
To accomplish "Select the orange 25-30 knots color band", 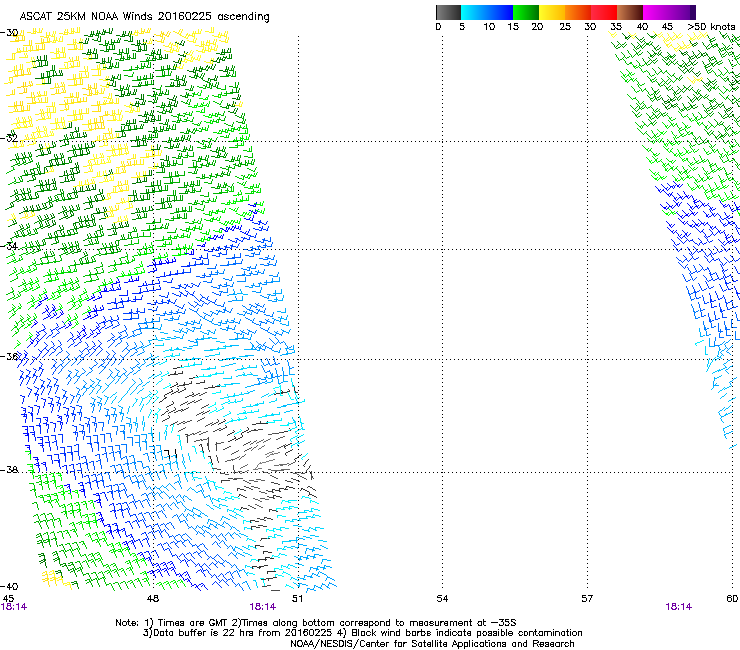I will (578, 12).
